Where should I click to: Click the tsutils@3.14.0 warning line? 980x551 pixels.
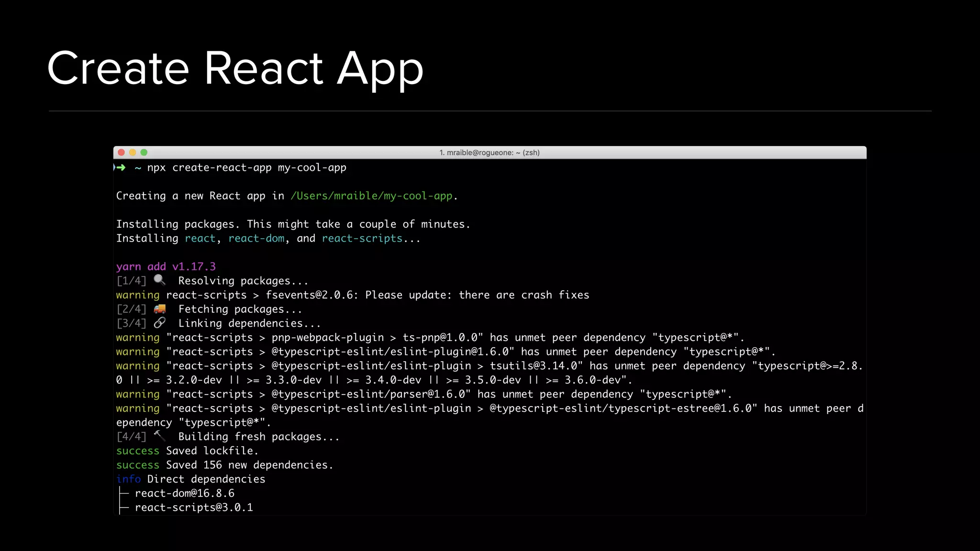490,366
